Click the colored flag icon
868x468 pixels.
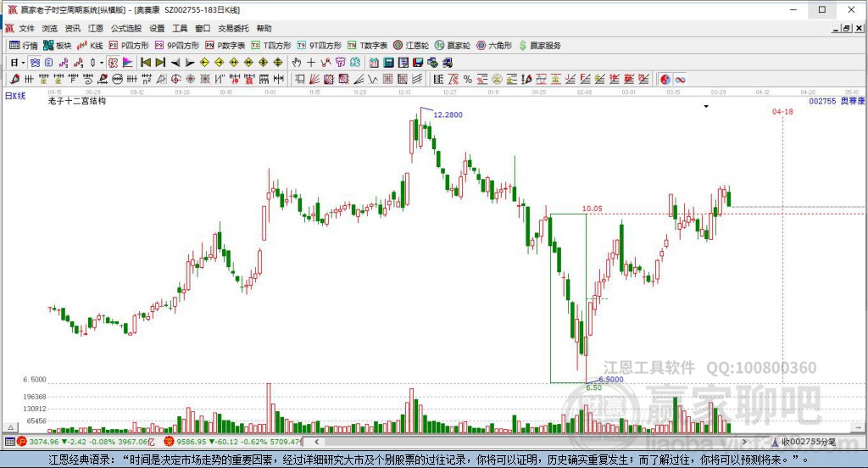click(x=128, y=63)
